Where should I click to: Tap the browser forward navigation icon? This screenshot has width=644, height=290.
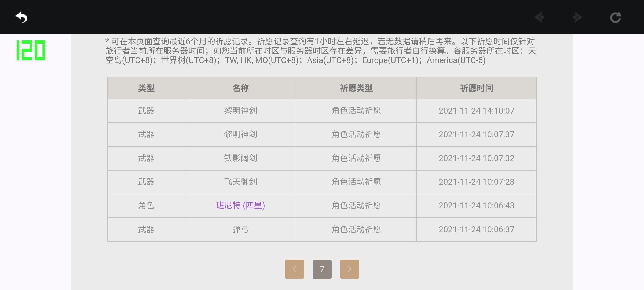tap(577, 17)
